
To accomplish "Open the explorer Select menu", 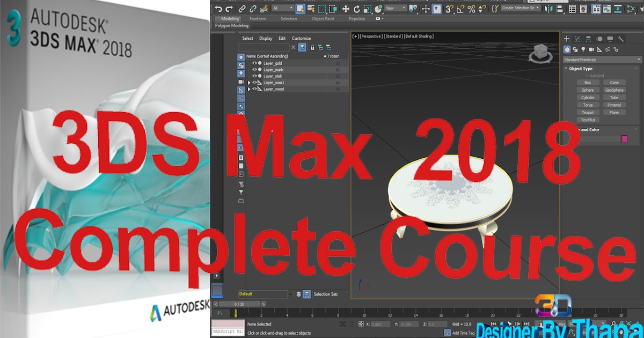I will click(247, 38).
